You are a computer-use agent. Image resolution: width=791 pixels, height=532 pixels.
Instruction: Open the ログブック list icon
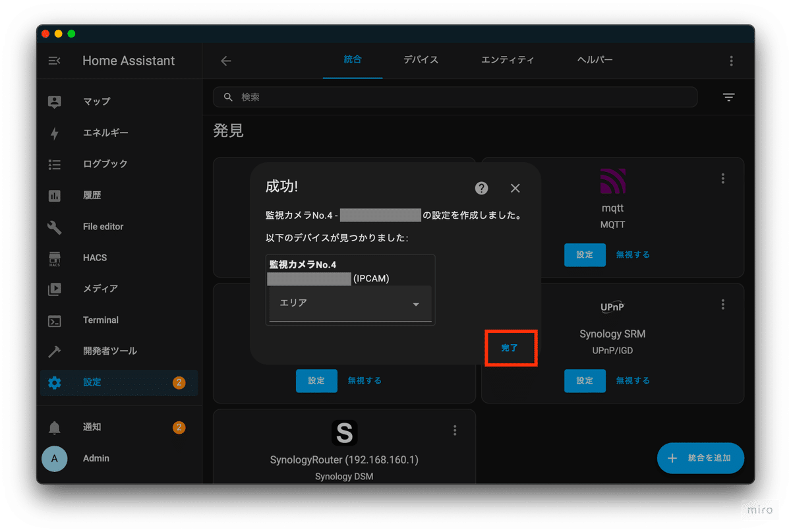click(55, 164)
